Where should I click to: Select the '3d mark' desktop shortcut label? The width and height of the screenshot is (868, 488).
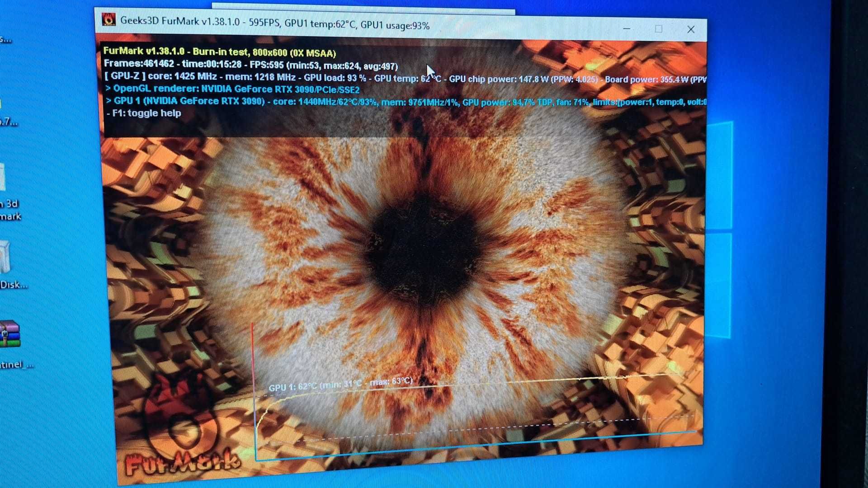point(10,210)
